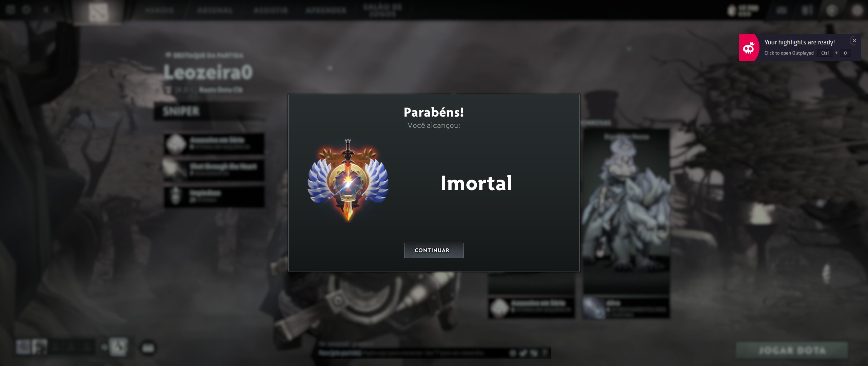
Task: Open the blurred Arsenal top menu
Action: tap(215, 10)
